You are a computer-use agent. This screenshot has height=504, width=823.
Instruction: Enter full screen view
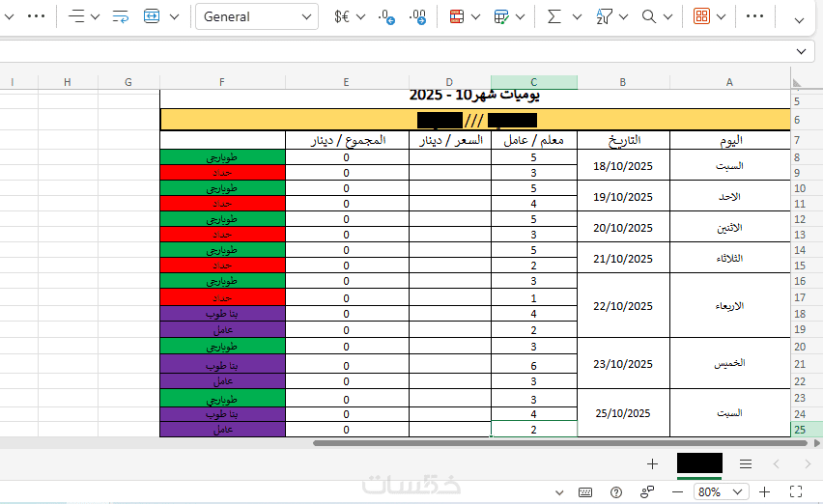pyautogui.click(x=796, y=492)
